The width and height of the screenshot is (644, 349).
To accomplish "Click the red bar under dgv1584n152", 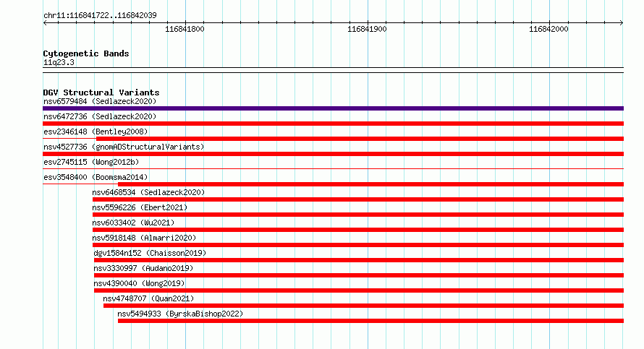I will [x=359, y=260].
